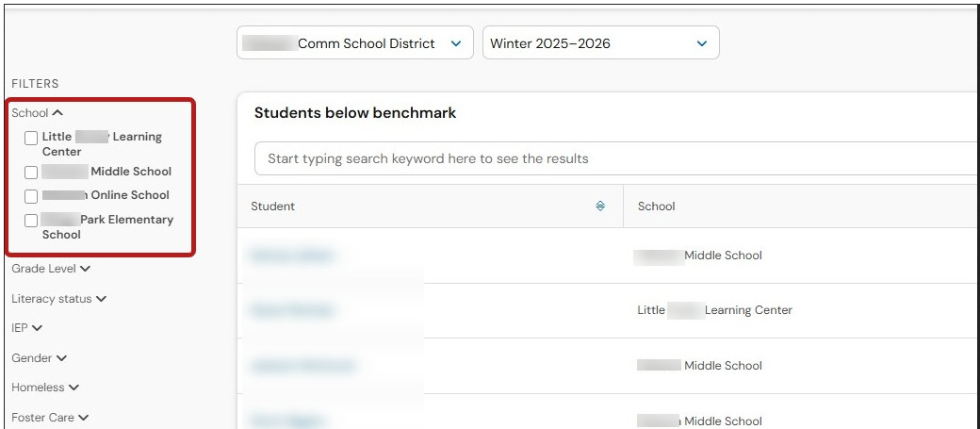Sort by the Student column icon
Image resolution: width=980 pixels, height=429 pixels.
coord(600,206)
